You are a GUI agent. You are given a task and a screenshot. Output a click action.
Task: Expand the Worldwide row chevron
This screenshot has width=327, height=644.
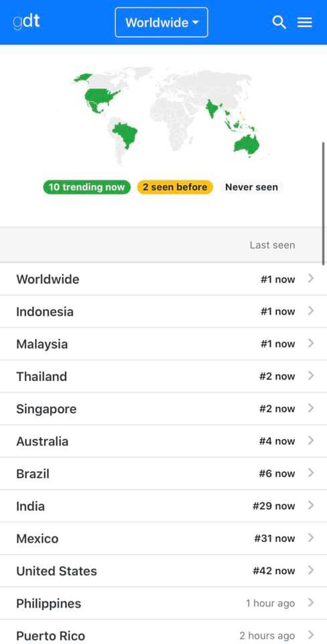pyautogui.click(x=311, y=279)
